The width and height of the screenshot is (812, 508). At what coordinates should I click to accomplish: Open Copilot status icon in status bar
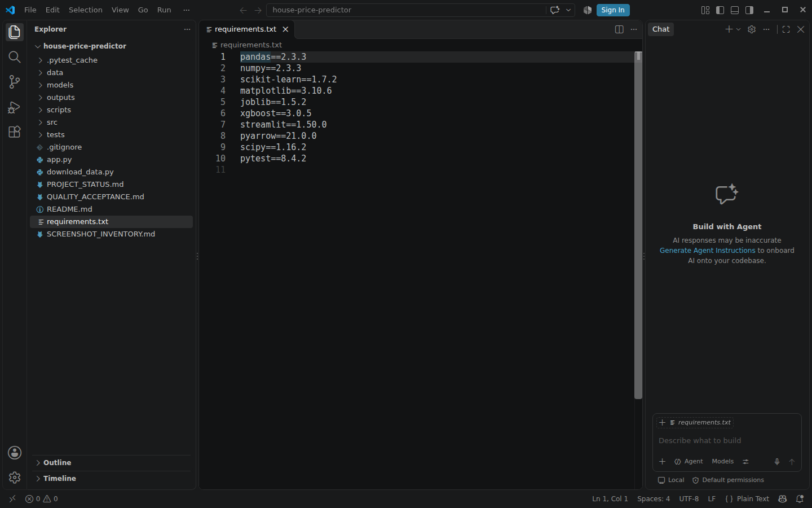tap(783, 499)
